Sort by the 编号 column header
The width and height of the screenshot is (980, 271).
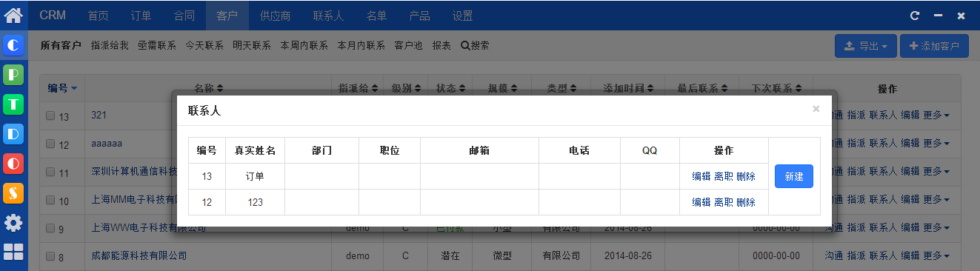pyautogui.click(x=63, y=88)
